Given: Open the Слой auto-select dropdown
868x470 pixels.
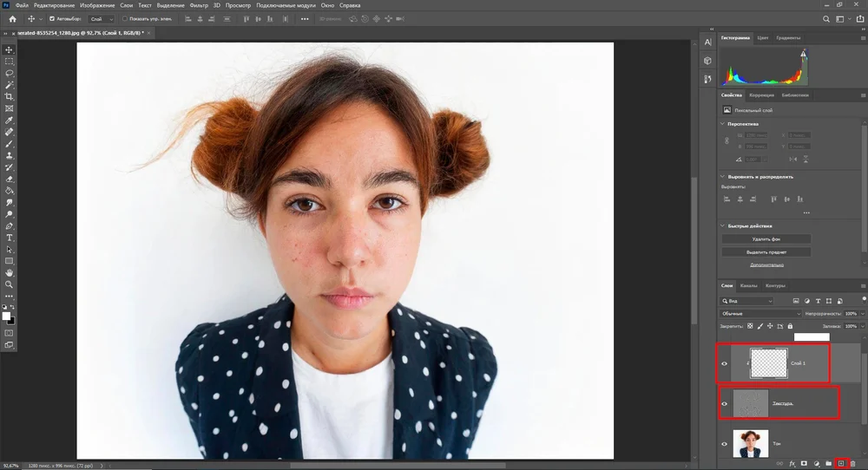Looking at the screenshot, I should 102,18.
